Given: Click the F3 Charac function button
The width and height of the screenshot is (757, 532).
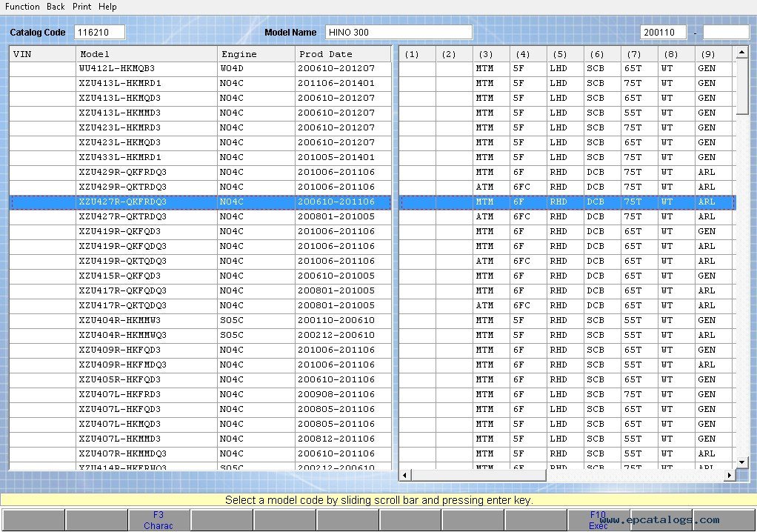Looking at the screenshot, I should [x=159, y=520].
